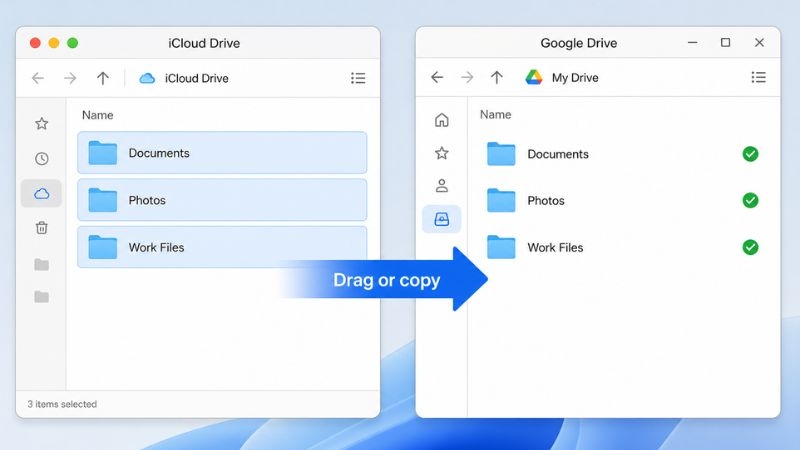
Task: Click sync checkmark for Google Drive Photos
Action: click(750, 200)
